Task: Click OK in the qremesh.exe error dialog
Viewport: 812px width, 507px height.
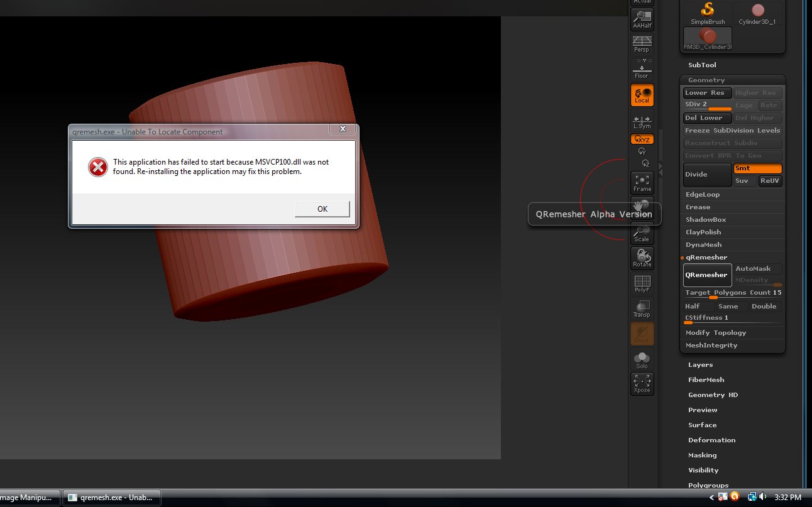Action: (322, 209)
